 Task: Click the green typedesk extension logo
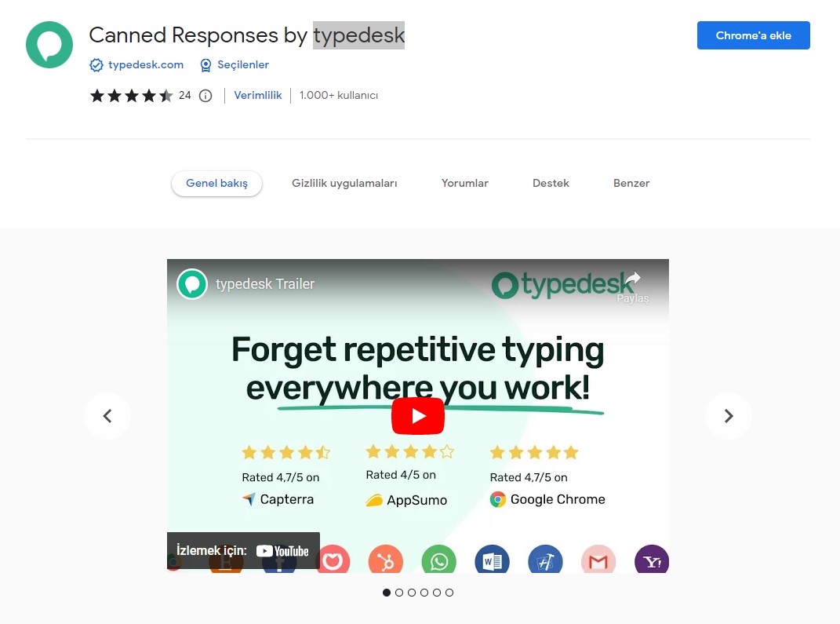click(49, 45)
